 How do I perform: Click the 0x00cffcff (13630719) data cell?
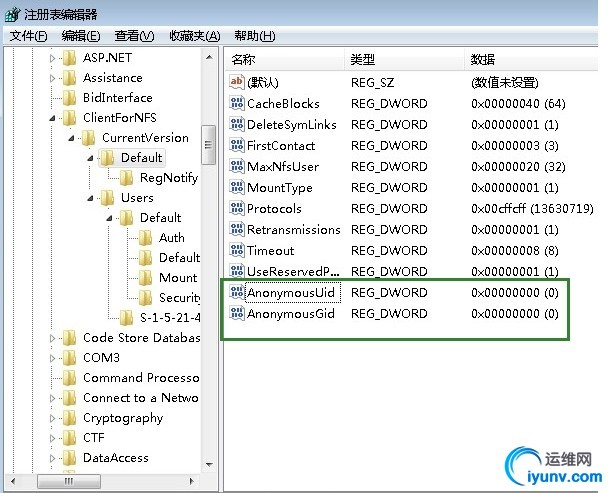click(532, 209)
